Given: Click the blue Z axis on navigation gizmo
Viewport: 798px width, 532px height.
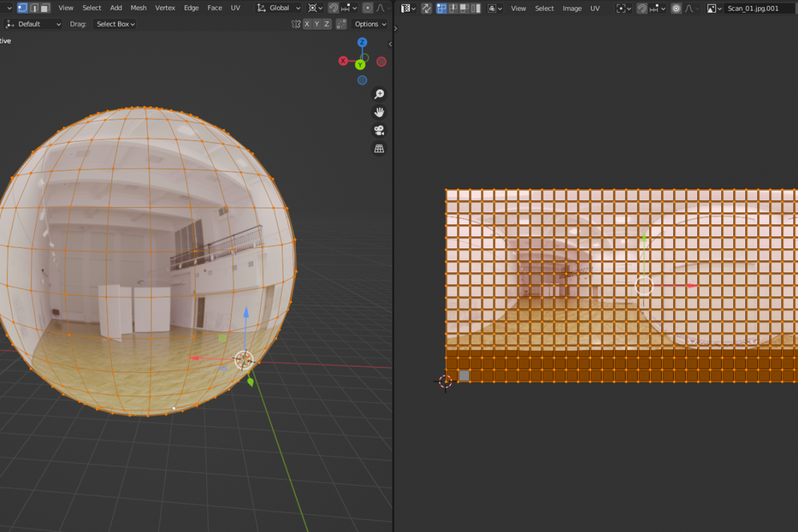Looking at the screenshot, I should [x=362, y=42].
